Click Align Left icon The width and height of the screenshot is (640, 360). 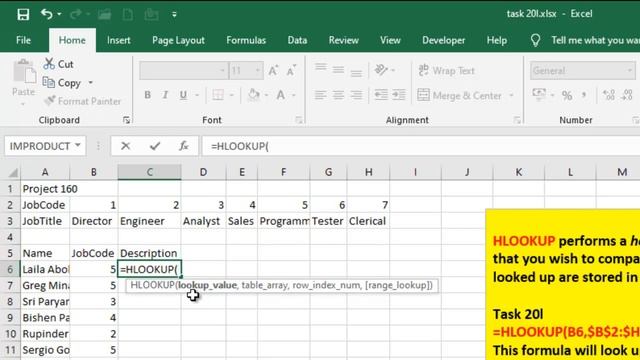[x=320, y=95]
